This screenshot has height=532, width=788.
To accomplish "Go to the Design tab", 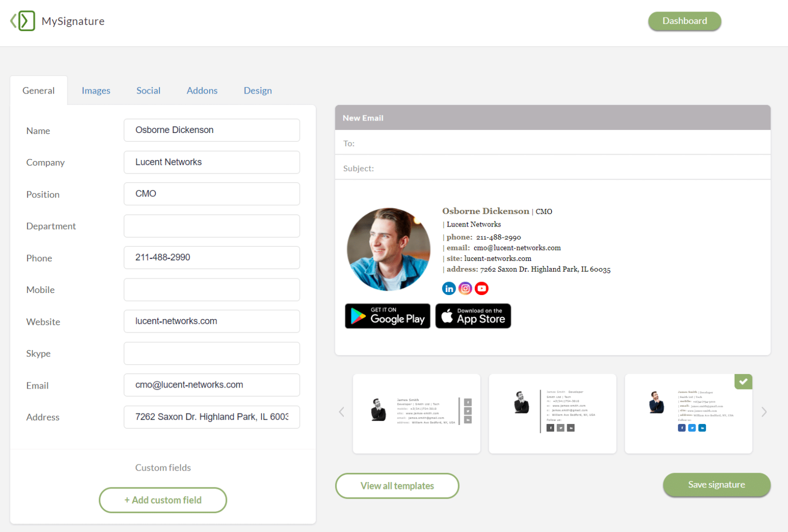I will coord(258,90).
